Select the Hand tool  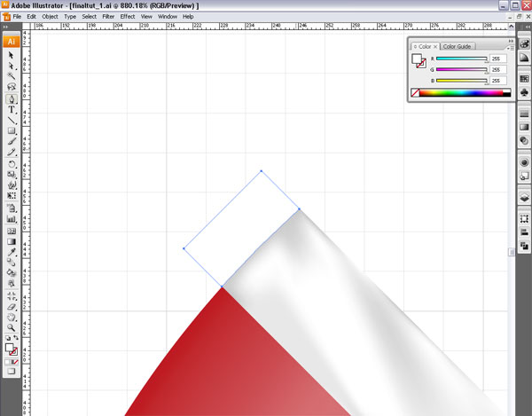[x=12, y=318]
